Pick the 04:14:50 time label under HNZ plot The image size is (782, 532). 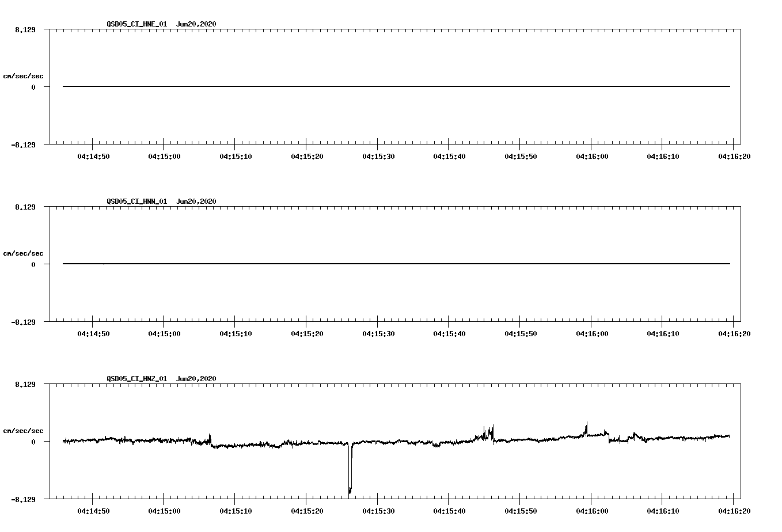[x=93, y=511]
